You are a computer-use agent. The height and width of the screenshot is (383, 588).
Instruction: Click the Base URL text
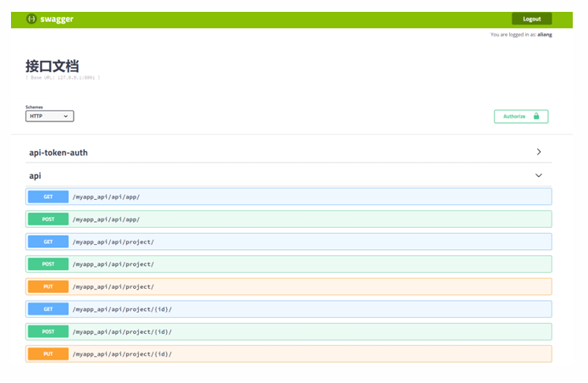coord(63,77)
